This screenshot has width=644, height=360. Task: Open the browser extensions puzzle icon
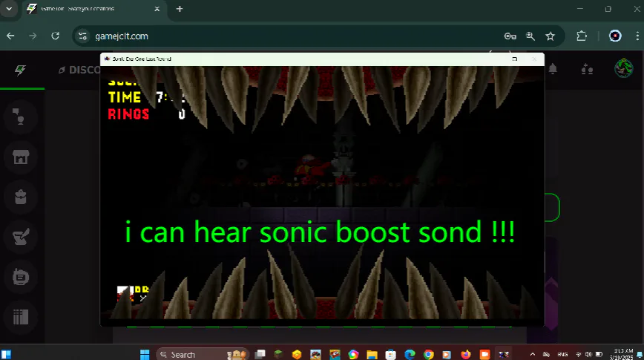point(582,36)
